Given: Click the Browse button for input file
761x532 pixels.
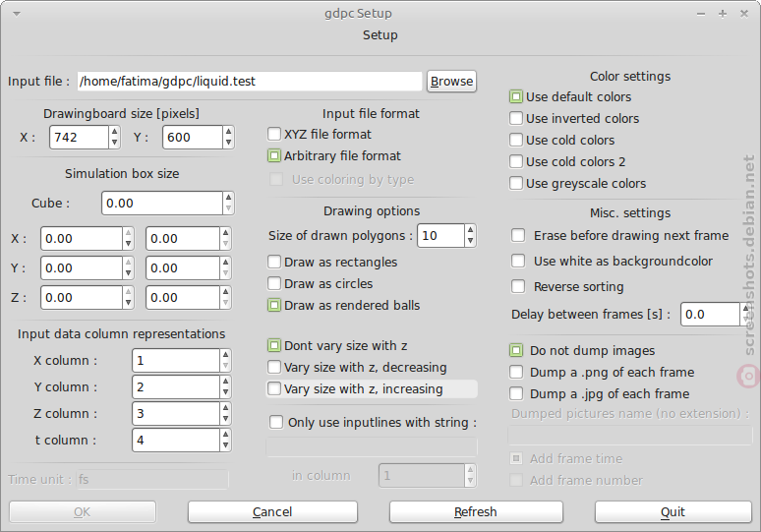Looking at the screenshot, I should pos(451,81).
